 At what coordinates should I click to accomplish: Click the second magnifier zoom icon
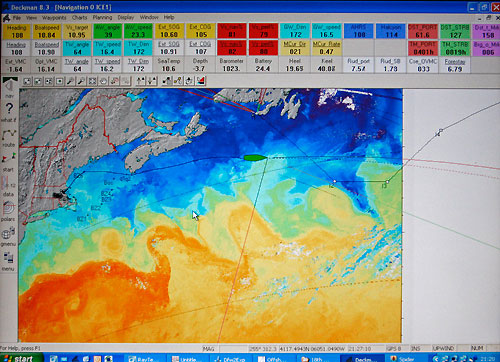coord(82,81)
